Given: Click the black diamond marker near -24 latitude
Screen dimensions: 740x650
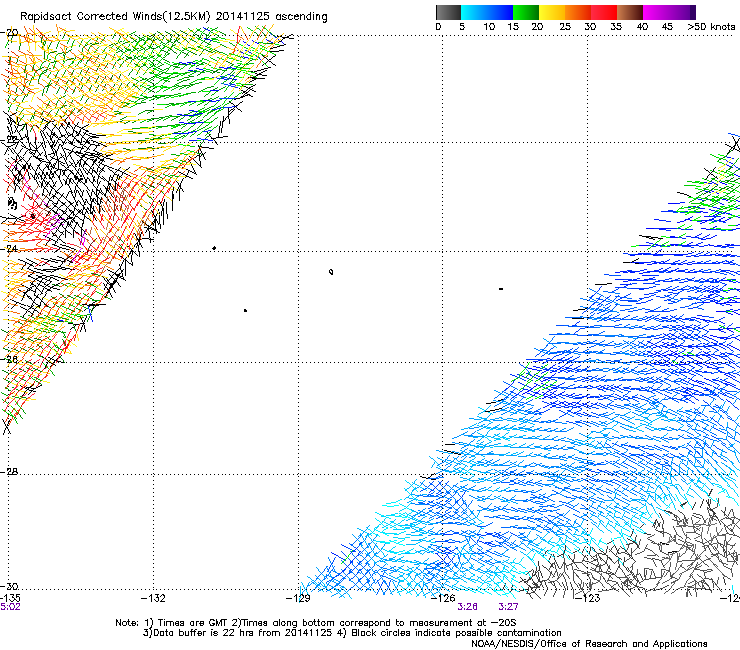Looking at the screenshot, I should coord(214,248).
